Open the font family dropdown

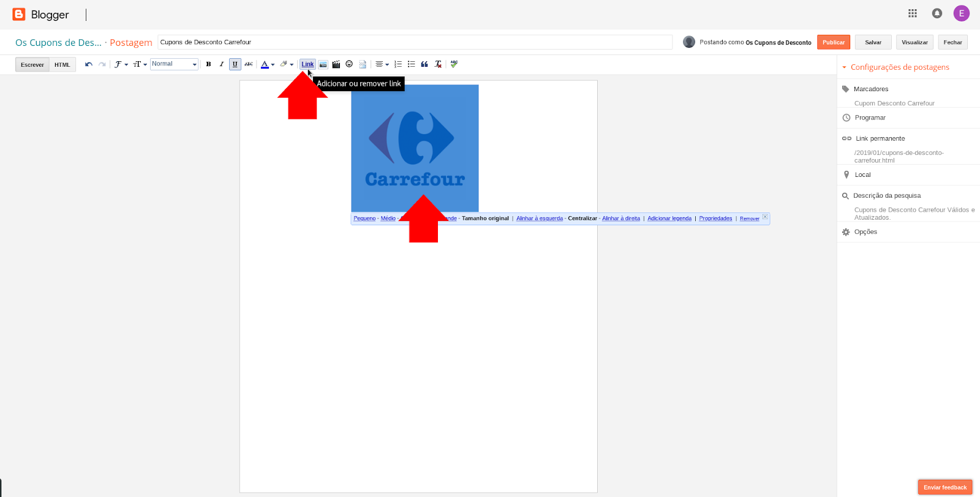(x=121, y=64)
